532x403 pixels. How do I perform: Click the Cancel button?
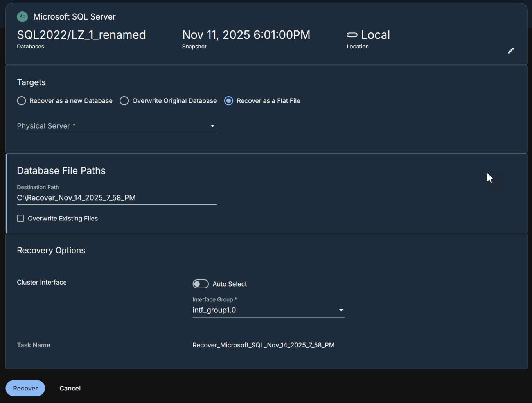(70, 388)
